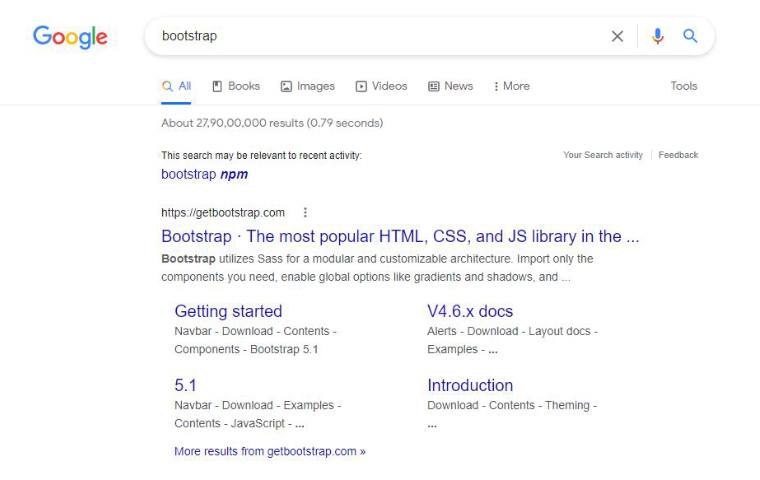Select the All results tab
Image resolution: width=760 pixels, height=480 pixels.
176,86
